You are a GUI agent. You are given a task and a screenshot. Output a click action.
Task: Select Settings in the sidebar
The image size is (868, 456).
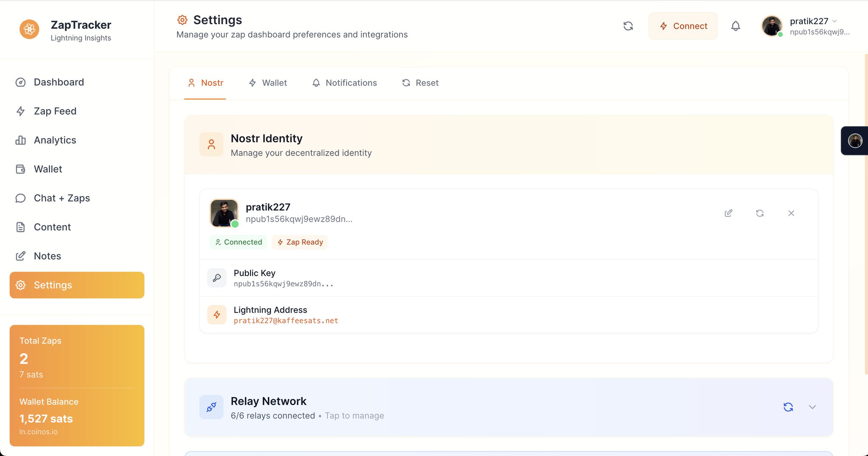(77, 285)
